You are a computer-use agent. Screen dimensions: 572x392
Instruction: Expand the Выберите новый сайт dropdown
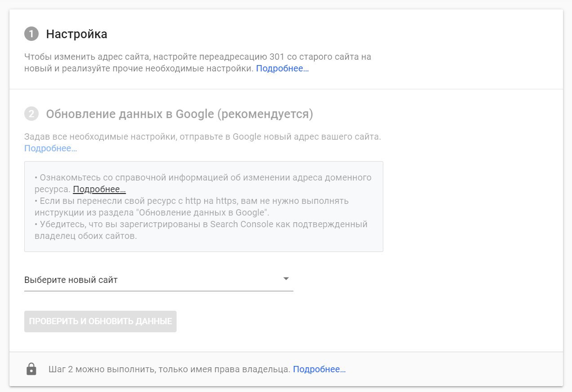coord(159,280)
